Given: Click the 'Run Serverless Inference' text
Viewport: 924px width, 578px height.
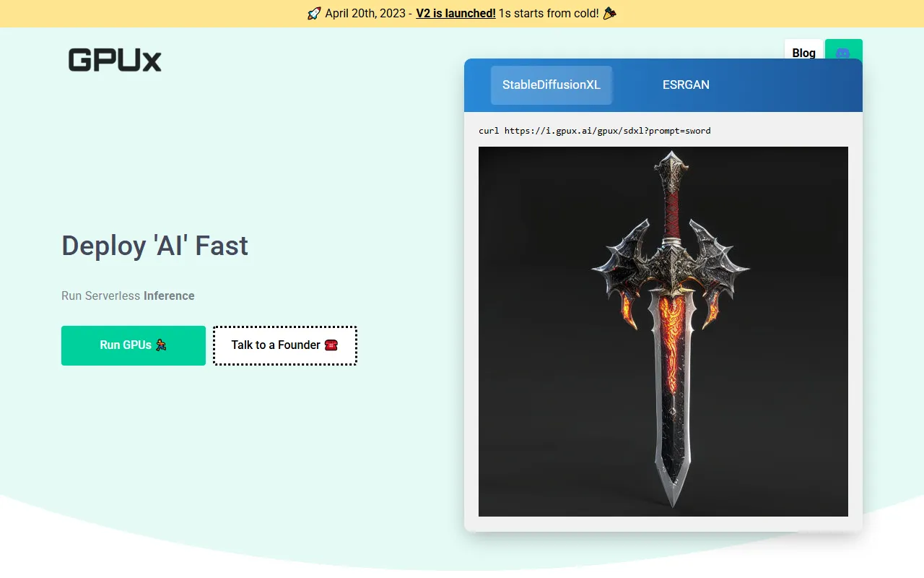Looking at the screenshot, I should [128, 296].
